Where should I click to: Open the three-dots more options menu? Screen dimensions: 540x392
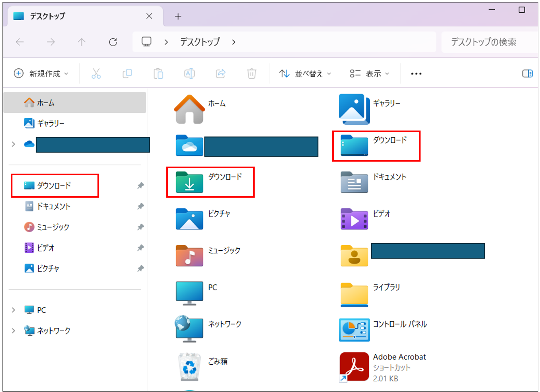click(416, 74)
